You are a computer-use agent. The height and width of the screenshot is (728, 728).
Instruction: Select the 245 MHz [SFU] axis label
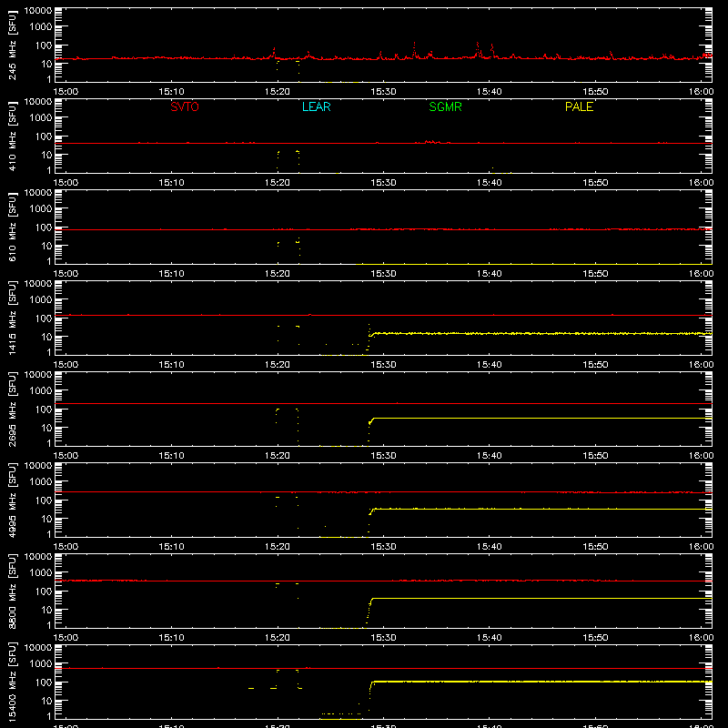[12, 45]
